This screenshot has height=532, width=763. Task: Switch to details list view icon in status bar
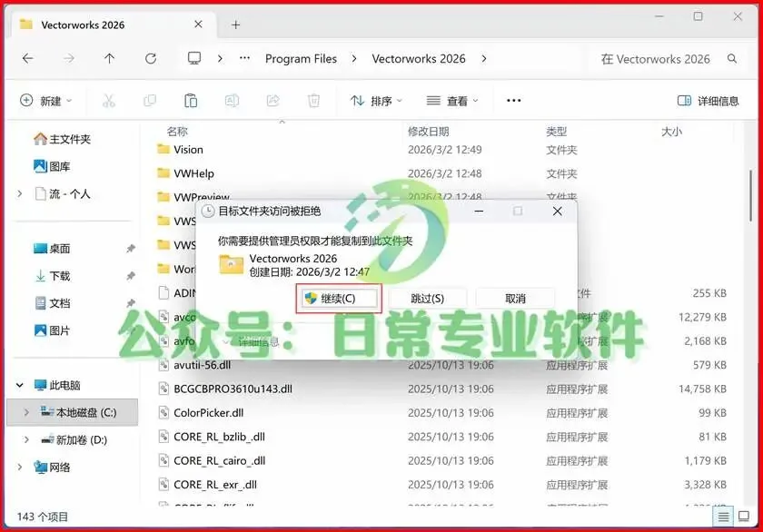(x=723, y=517)
